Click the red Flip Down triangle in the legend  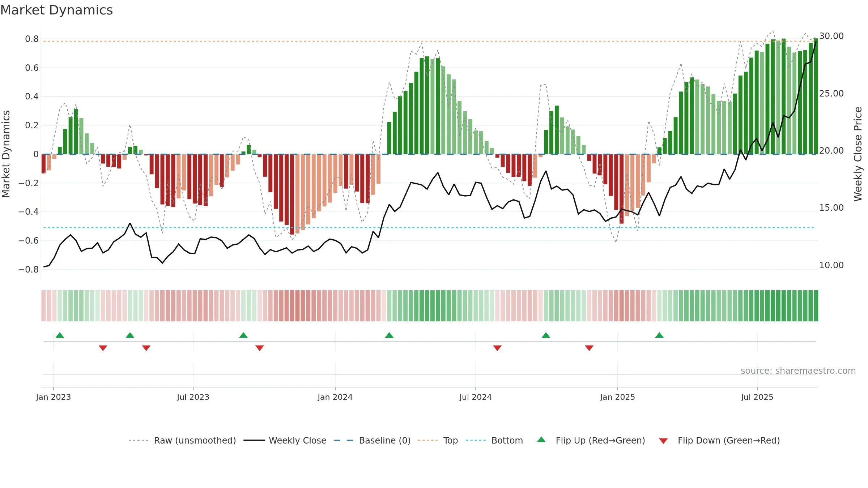(663, 441)
